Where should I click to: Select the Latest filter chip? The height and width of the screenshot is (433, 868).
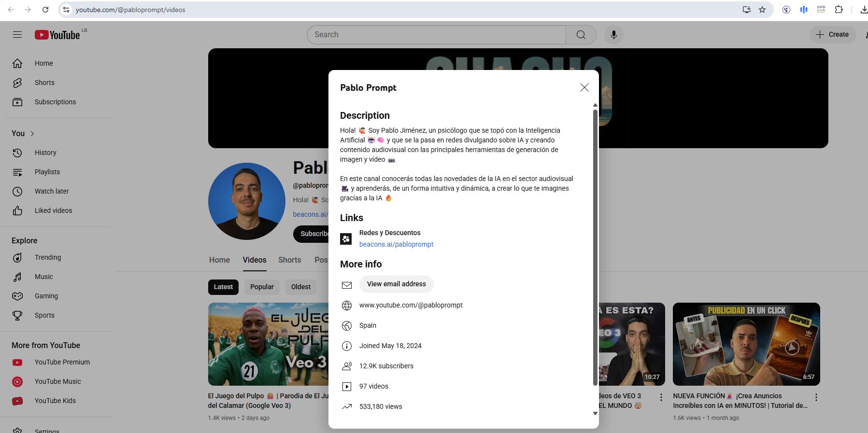223,287
